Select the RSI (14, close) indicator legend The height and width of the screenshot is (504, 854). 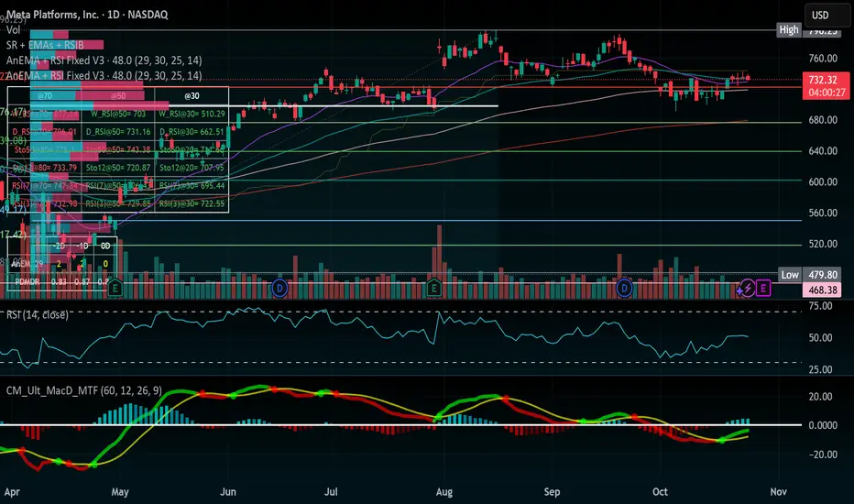tap(37, 315)
